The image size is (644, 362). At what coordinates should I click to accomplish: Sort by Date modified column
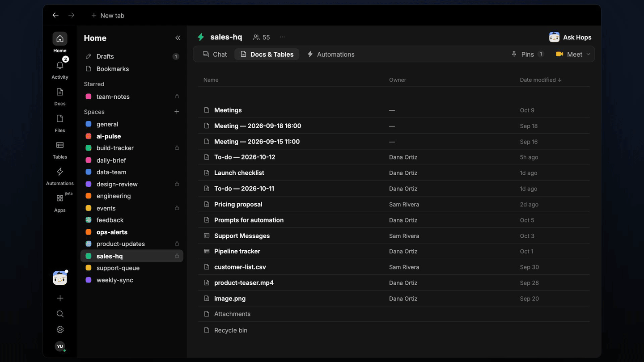(x=541, y=80)
